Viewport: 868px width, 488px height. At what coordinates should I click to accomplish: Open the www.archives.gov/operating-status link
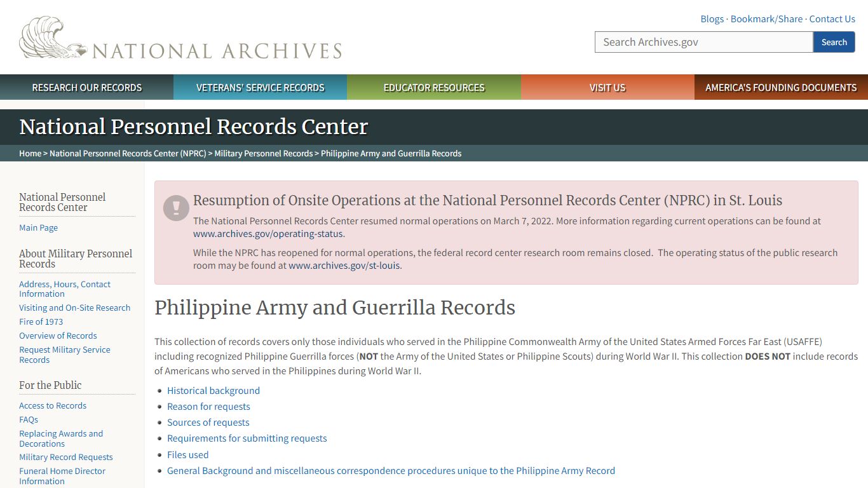click(x=268, y=233)
